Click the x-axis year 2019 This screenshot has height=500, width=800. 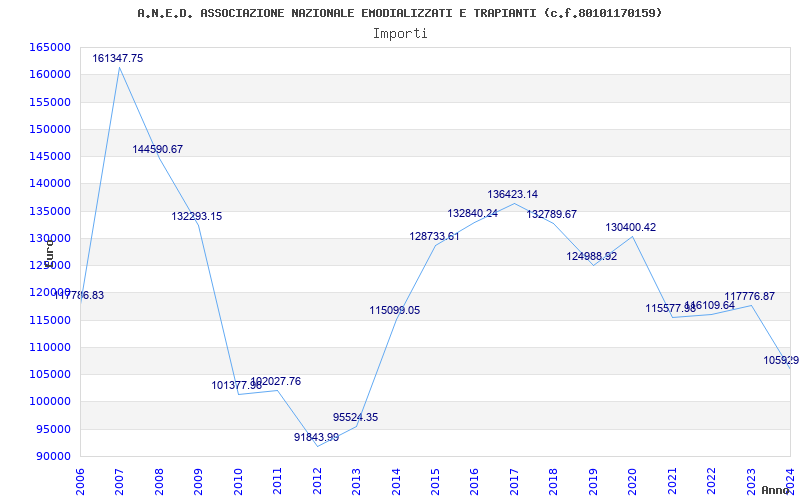coord(593,481)
